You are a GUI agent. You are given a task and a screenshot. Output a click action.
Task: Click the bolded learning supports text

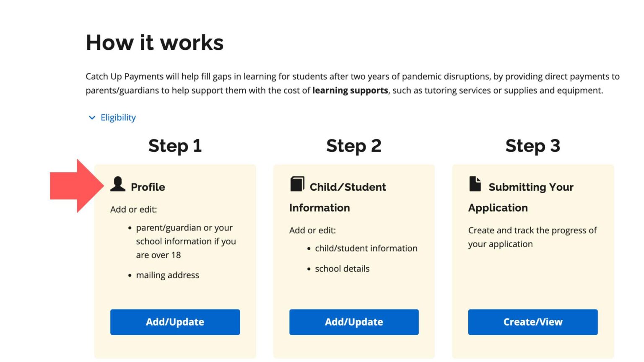[350, 90]
